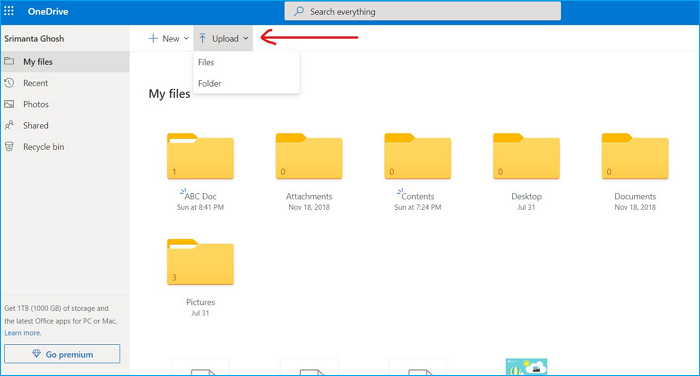Viewport: 700px width, 376px height.
Task: Click the upload arrow icon
Action: pos(203,38)
